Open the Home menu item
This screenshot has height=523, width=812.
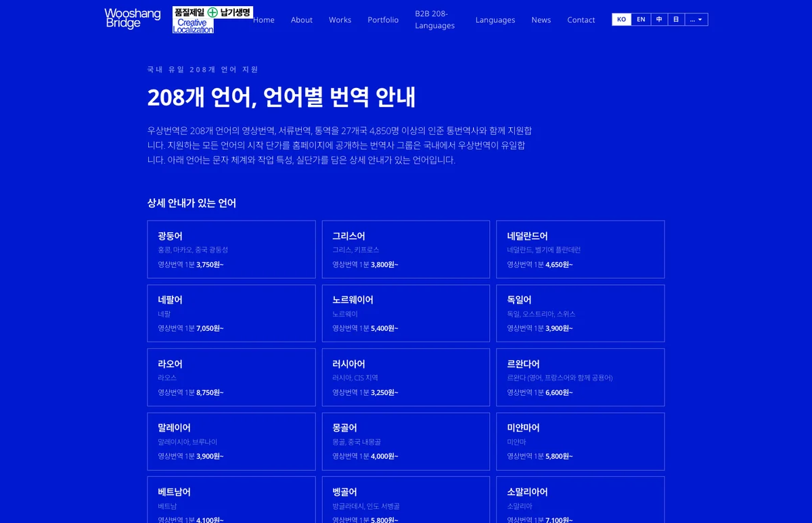click(x=264, y=20)
